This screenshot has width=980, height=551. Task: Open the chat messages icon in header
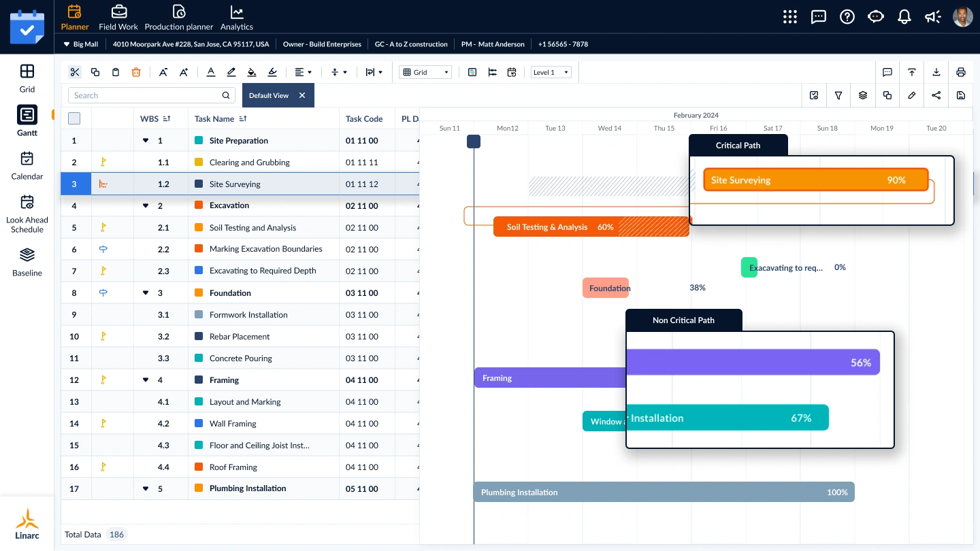[819, 17]
